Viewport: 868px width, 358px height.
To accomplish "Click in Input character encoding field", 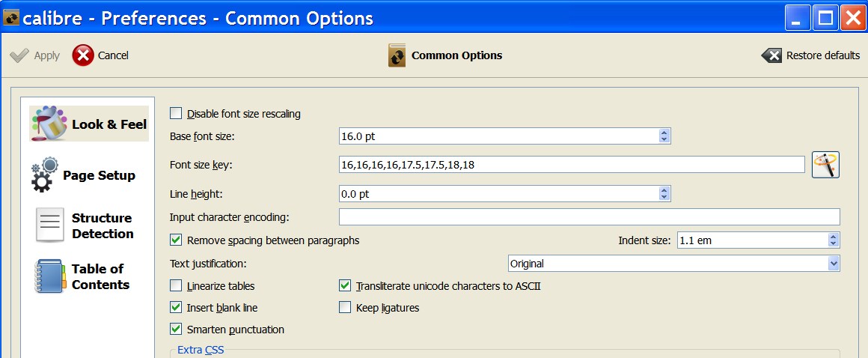I will pyautogui.click(x=589, y=217).
